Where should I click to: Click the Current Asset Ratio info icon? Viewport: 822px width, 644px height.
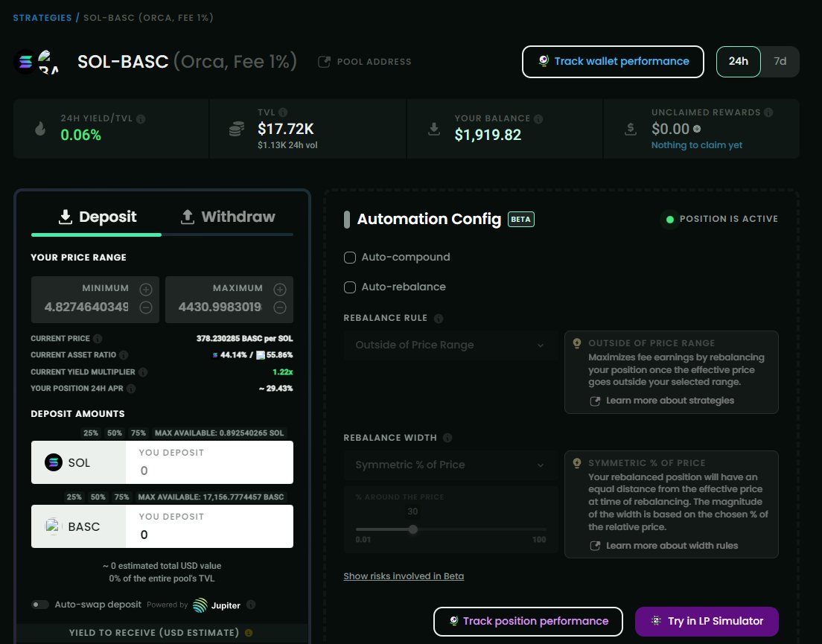click(124, 355)
